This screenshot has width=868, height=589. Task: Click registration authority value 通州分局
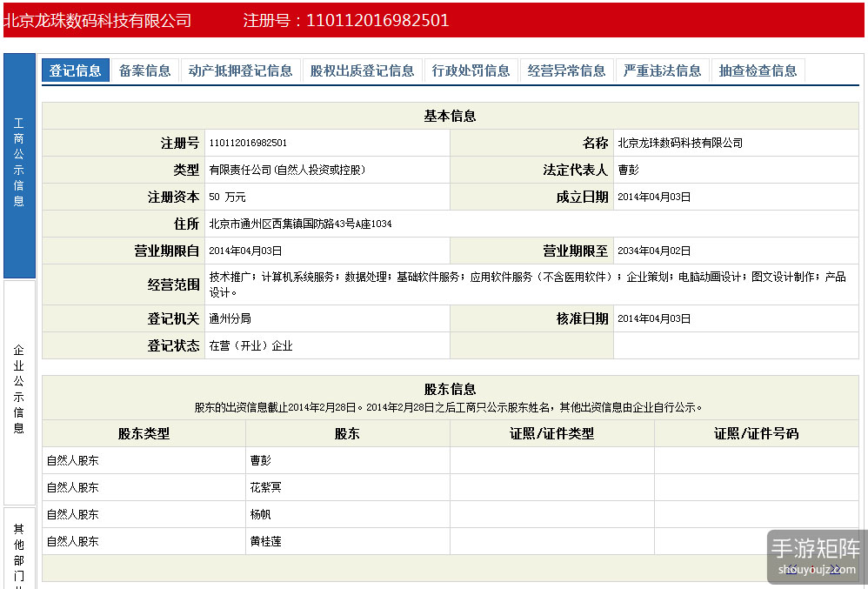coord(230,318)
